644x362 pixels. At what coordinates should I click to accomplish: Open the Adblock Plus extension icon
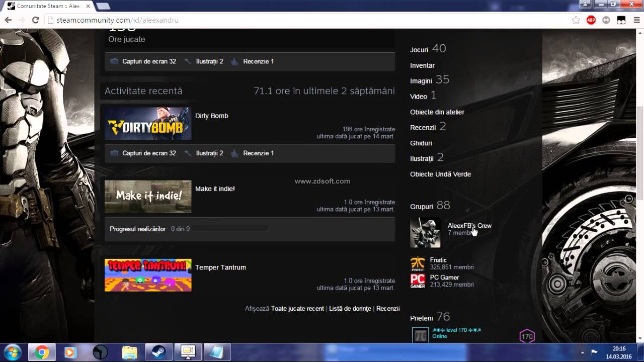tap(591, 20)
